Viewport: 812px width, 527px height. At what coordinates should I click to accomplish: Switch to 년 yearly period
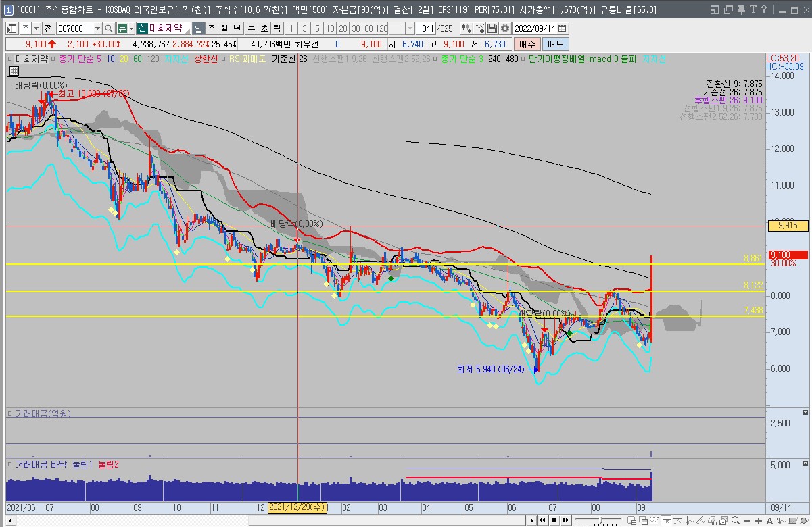point(237,28)
